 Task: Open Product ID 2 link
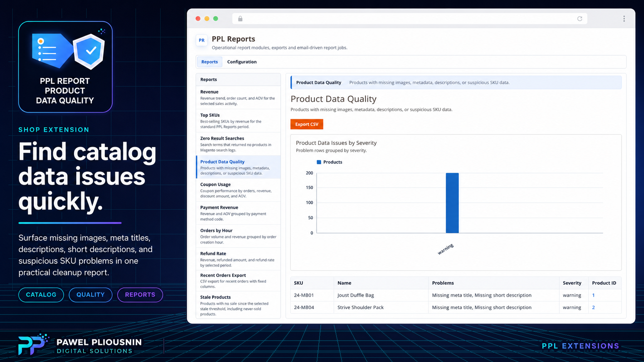pos(593,307)
